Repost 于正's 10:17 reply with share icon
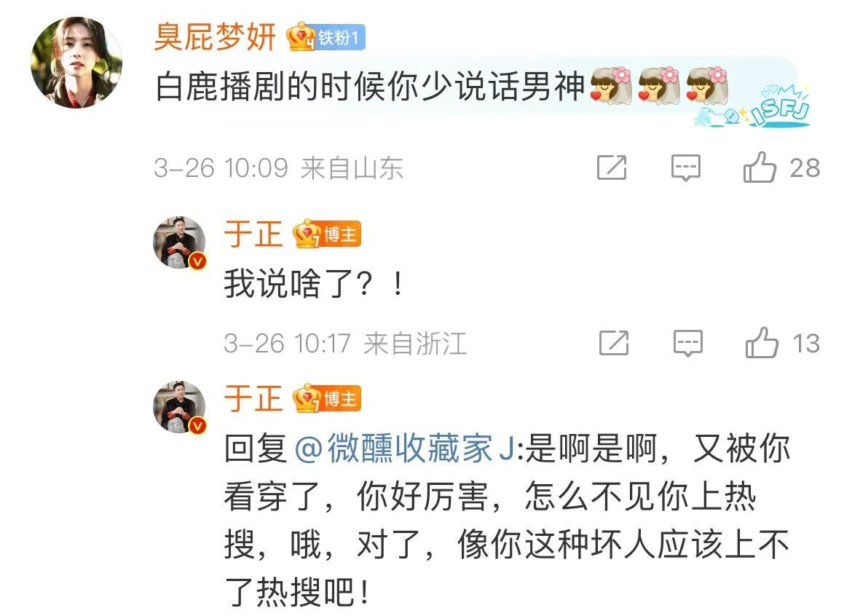This screenshot has height=616, width=852. (x=614, y=343)
